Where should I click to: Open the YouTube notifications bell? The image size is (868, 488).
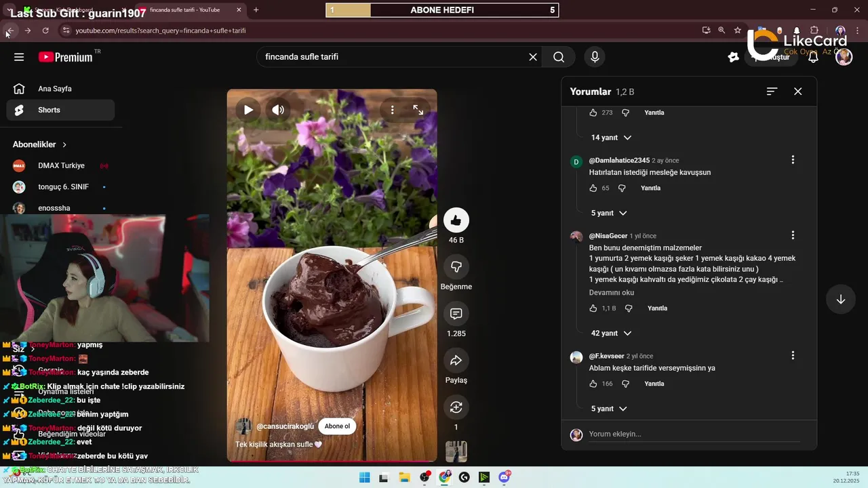pyautogui.click(x=813, y=57)
